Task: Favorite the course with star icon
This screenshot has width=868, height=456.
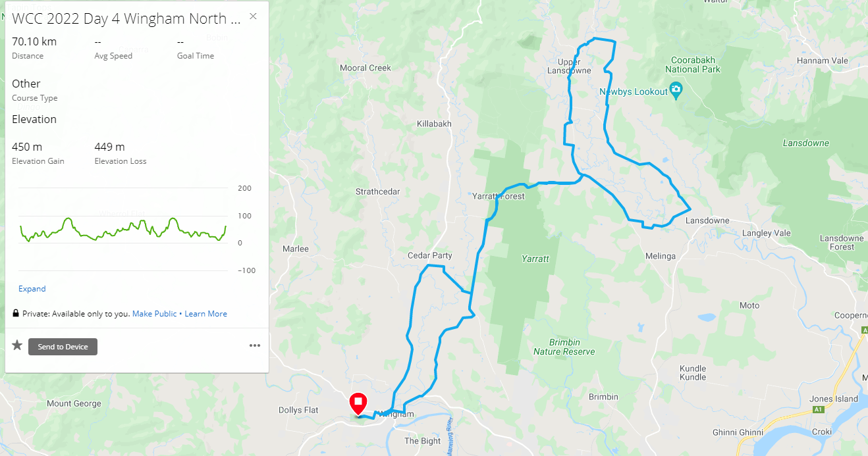Action: (x=17, y=345)
